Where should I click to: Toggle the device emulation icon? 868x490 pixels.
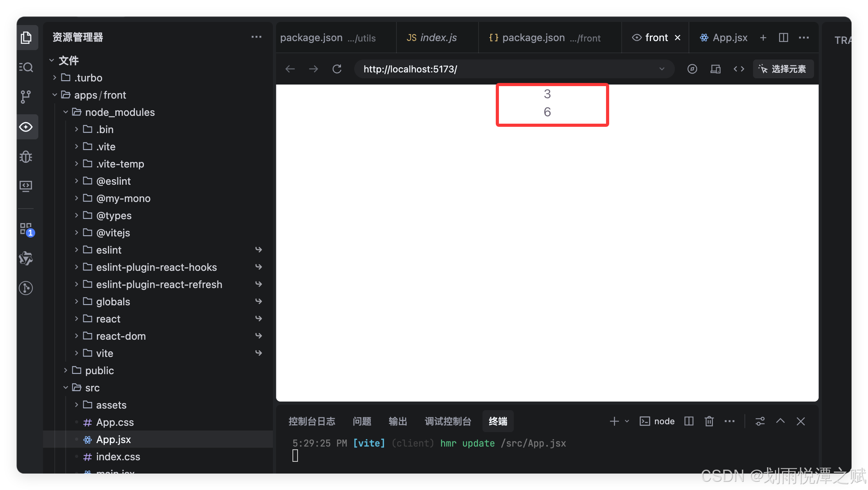716,69
